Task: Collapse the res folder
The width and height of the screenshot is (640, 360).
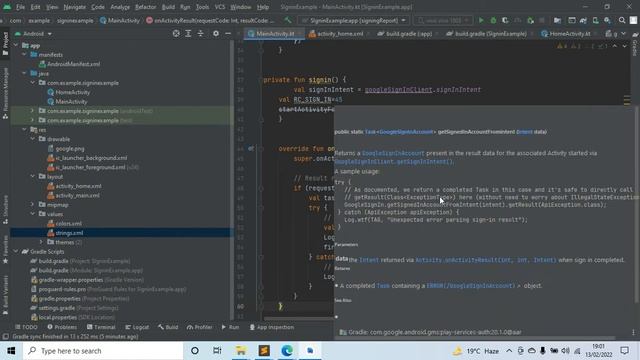Action: 24,130
